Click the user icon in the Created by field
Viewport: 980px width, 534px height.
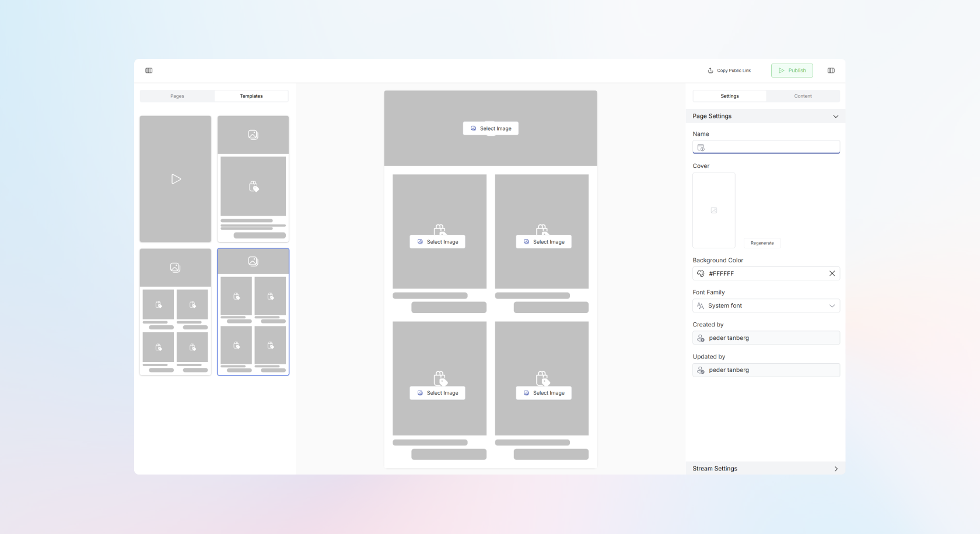pos(700,338)
